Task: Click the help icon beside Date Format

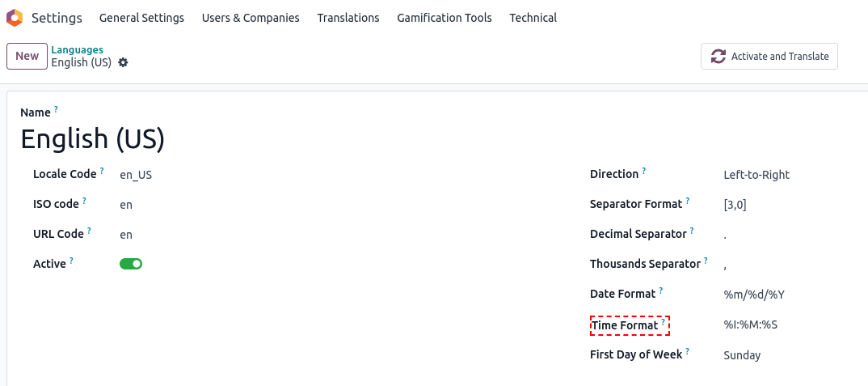Action: (x=661, y=290)
